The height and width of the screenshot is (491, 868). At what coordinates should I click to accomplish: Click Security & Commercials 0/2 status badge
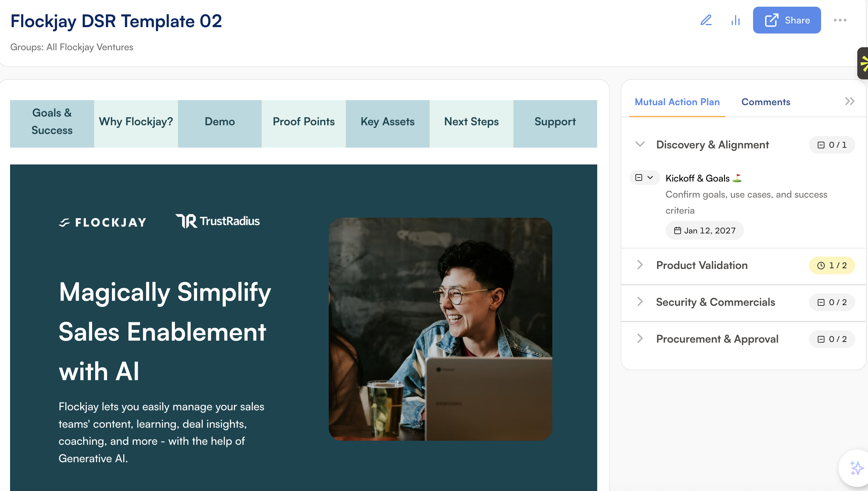[x=831, y=302]
